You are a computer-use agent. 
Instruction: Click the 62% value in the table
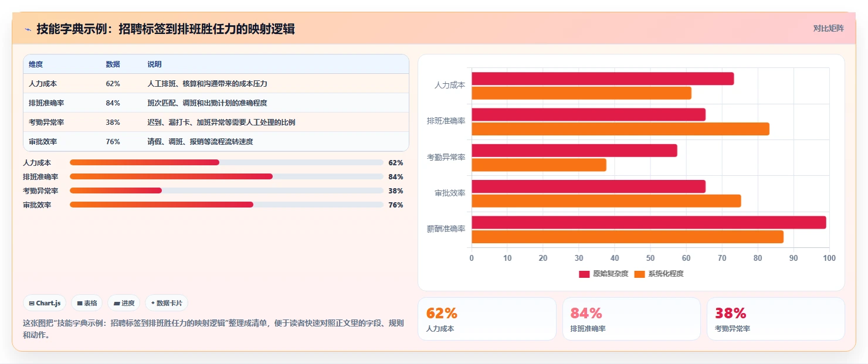click(x=113, y=84)
